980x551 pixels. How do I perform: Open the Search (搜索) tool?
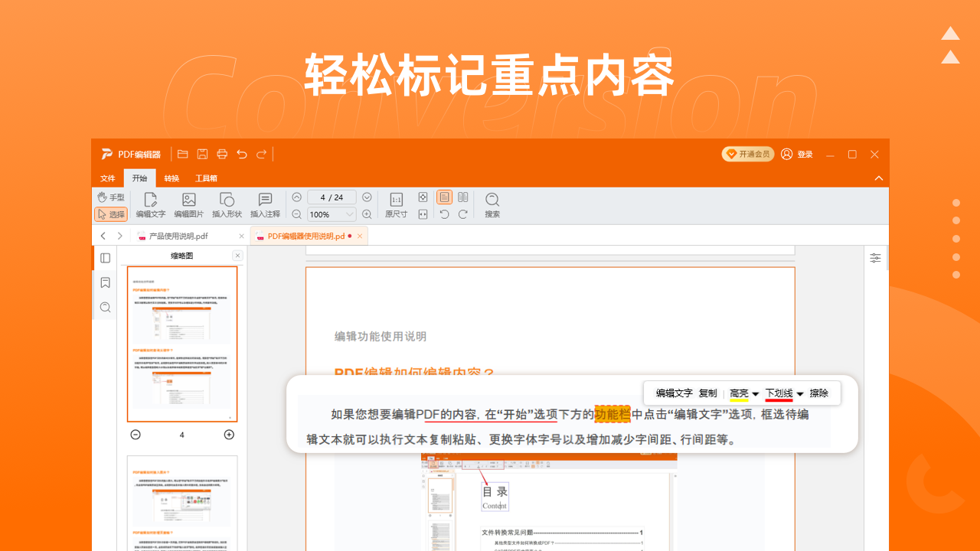[492, 204]
